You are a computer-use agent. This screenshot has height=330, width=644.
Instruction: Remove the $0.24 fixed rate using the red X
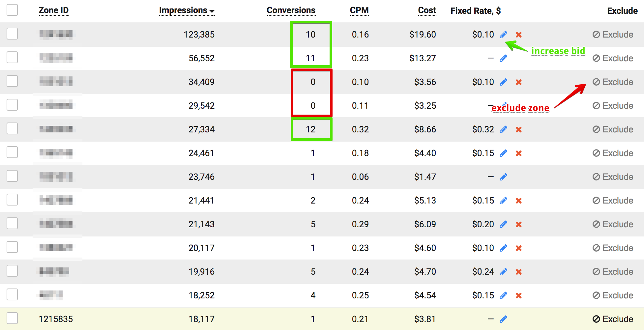(518, 272)
